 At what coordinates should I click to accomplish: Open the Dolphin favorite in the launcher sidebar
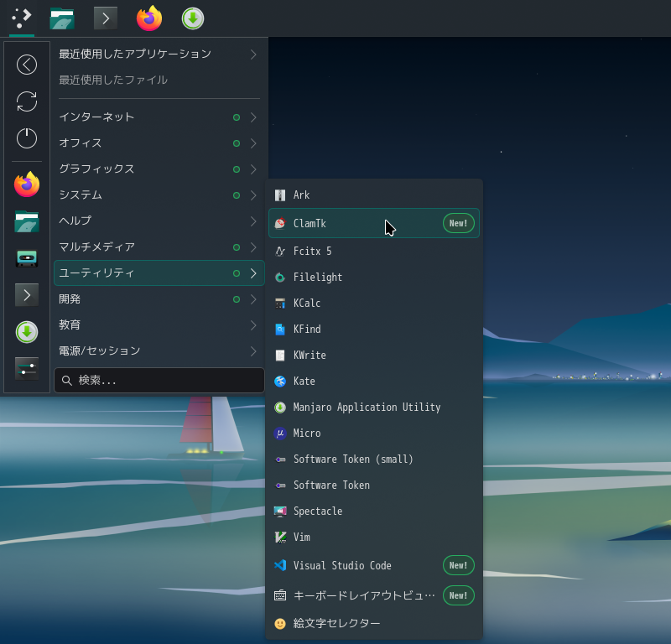pos(27,221)
